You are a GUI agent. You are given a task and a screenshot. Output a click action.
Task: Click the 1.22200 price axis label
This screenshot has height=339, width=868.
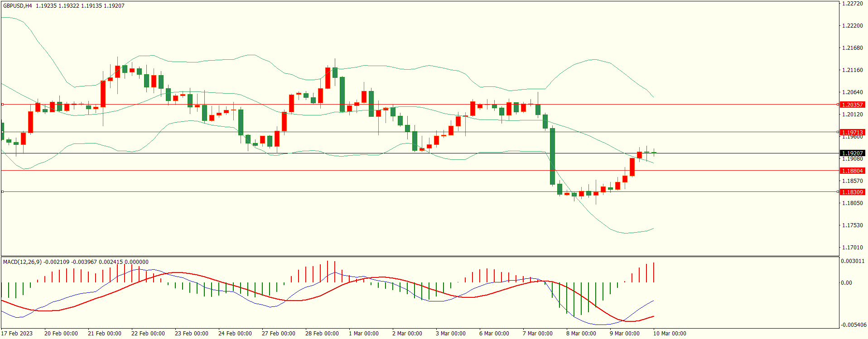[x=852, y=26]
